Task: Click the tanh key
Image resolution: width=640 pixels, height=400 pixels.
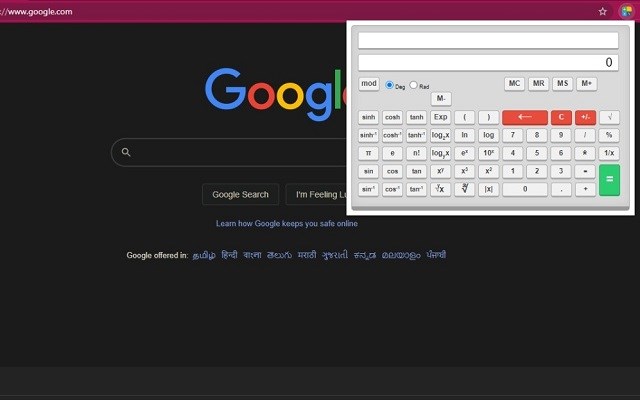Action: click(416, 117)
